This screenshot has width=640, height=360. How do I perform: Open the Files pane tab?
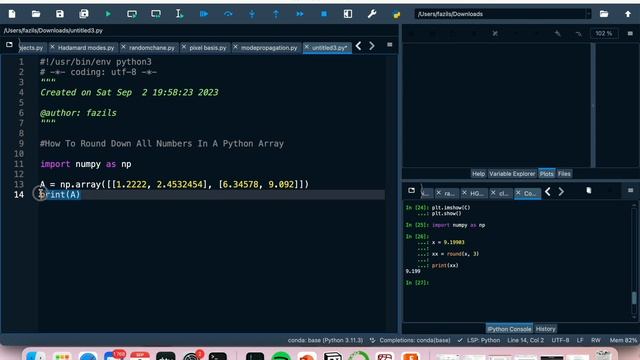(x=564, y=174)
